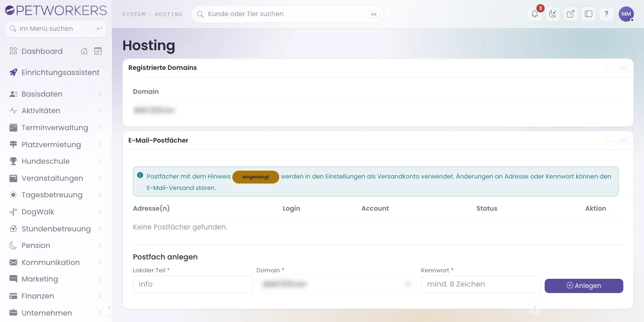
Task: Open the notifications bell with 3 badge
Action: tap(535, 14)
